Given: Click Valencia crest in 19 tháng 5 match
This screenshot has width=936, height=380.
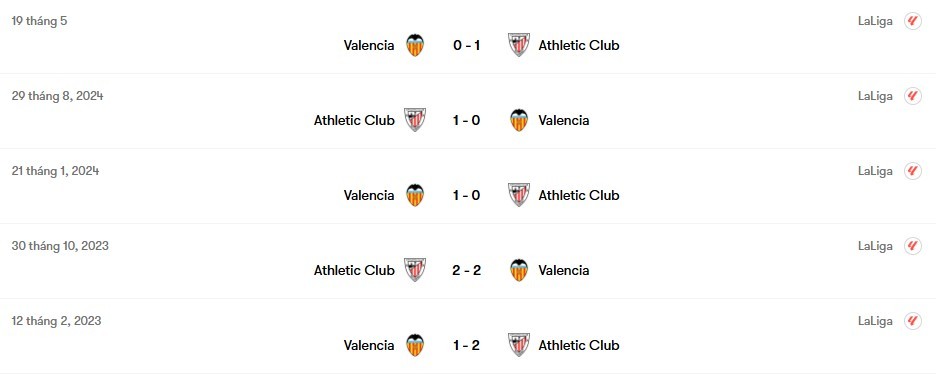Looking at the screenshot, I should coord(415,45).
